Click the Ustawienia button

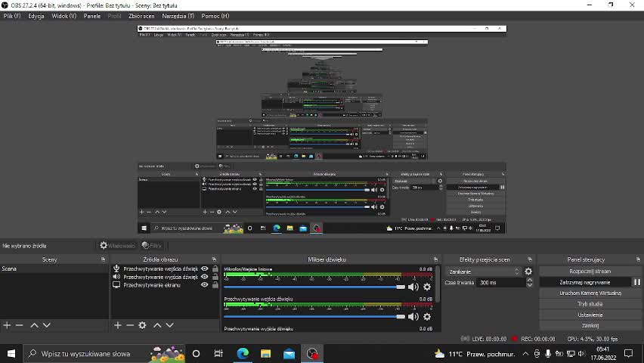(590, 315)
